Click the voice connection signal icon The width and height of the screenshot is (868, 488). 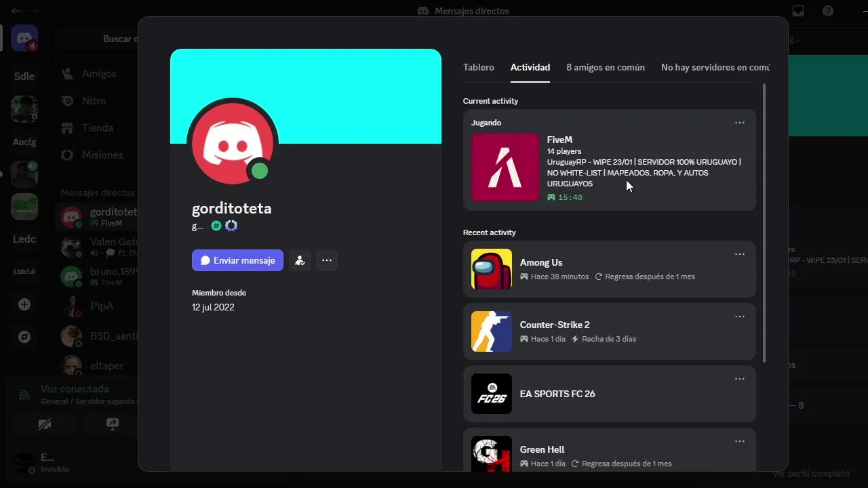24,394
